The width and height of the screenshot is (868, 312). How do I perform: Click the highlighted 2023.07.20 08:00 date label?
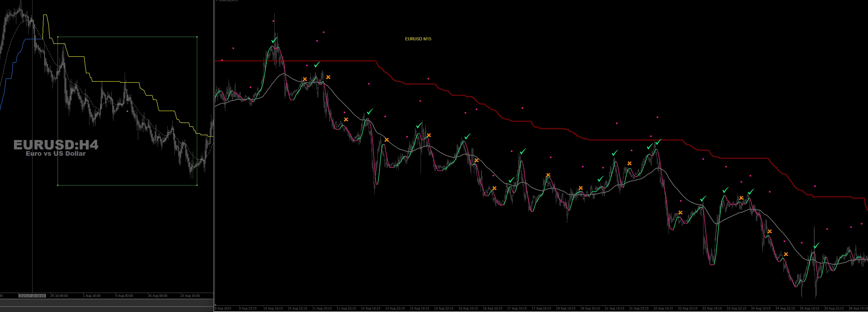(x=32, y=296)
